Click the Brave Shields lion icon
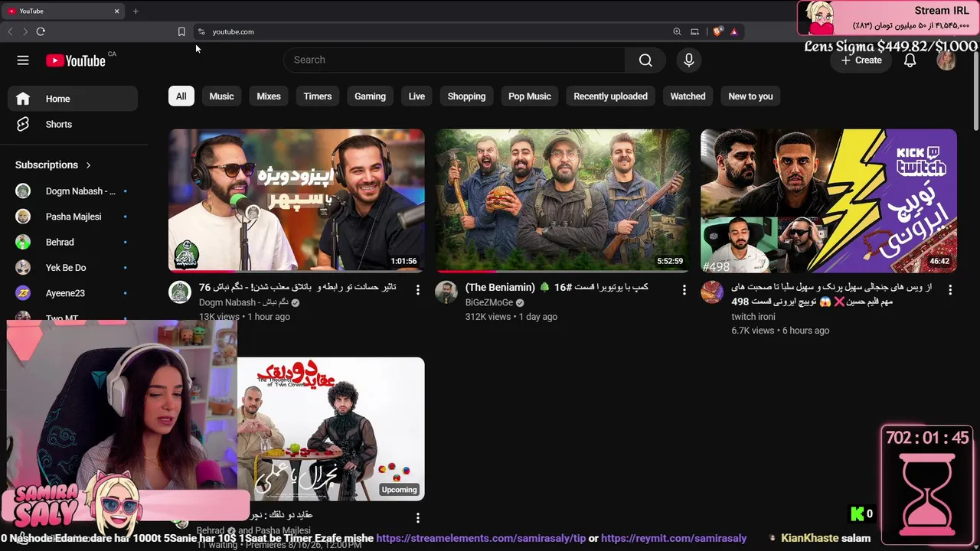This screenshot has width=980, height=551. 717,31
